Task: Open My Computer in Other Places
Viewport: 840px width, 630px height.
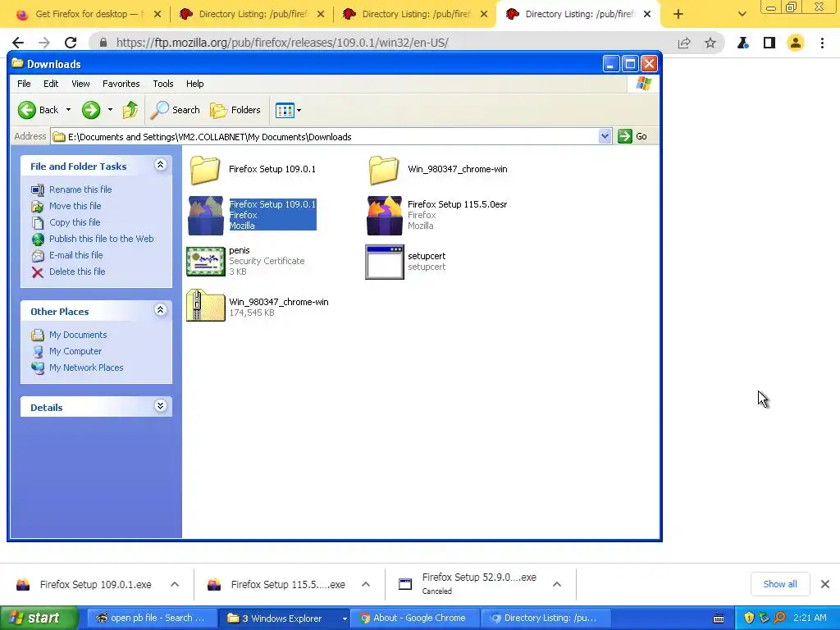Action: [x=75, y=351]
